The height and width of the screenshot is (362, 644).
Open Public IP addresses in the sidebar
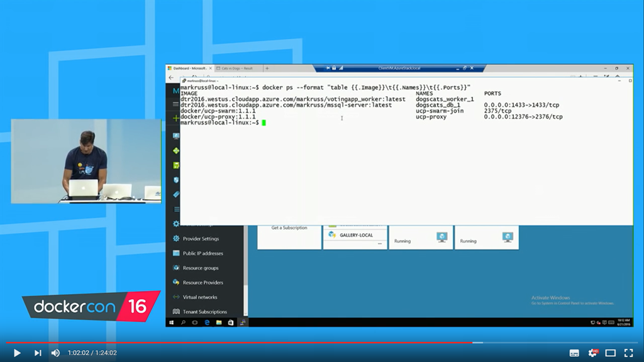(203, 253)
